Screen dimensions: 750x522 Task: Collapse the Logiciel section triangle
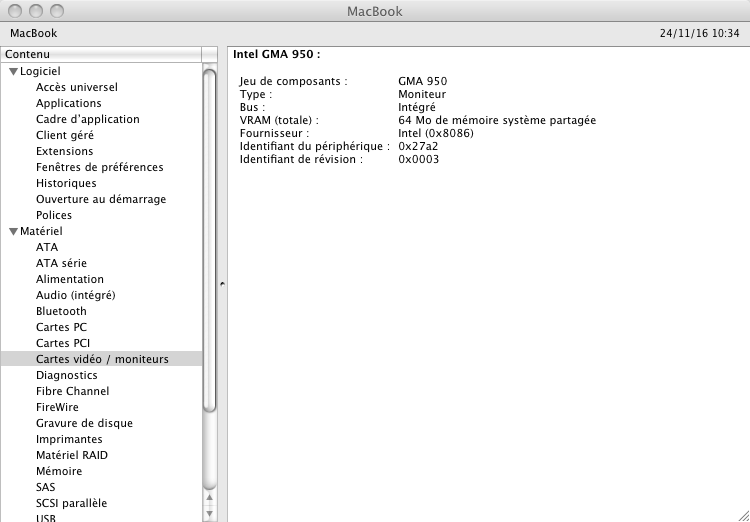13,72
